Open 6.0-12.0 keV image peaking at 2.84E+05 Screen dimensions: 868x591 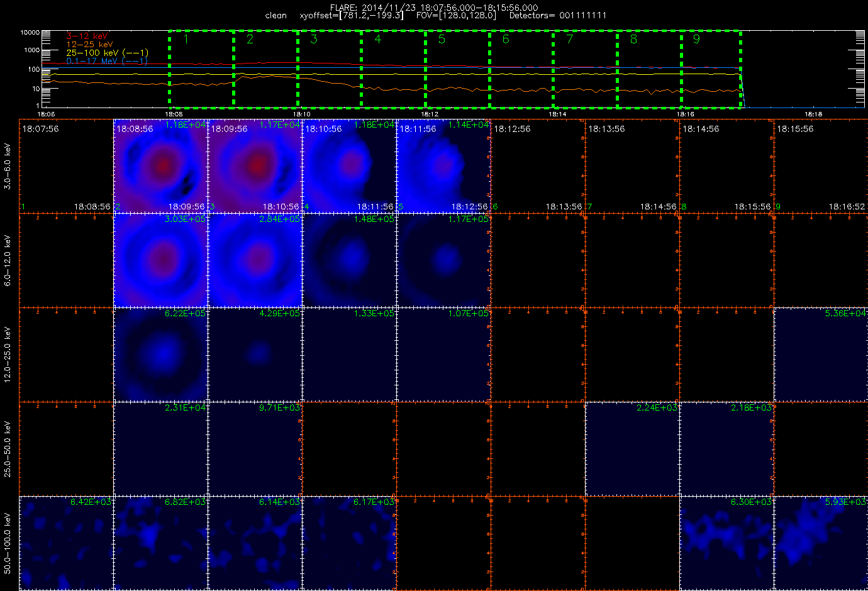[x=255, y=260]
